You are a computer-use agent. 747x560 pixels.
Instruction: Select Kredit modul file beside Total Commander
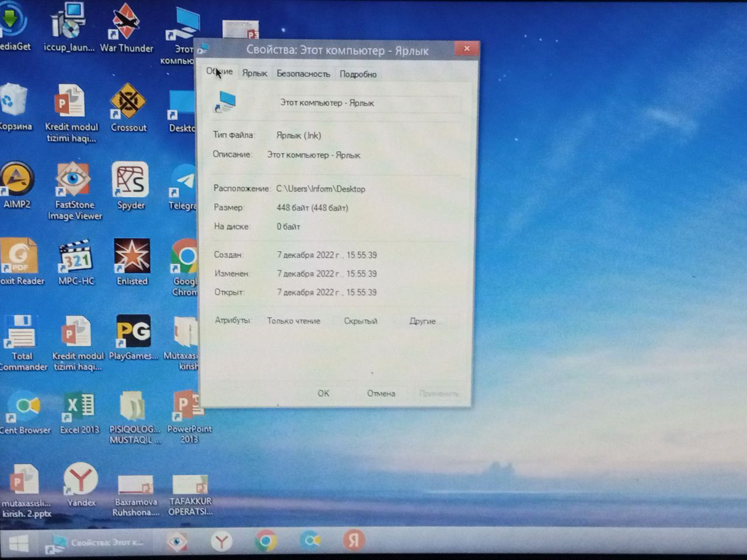(x=77, y=343)
